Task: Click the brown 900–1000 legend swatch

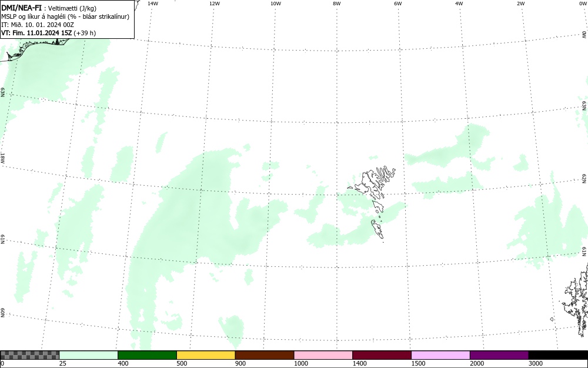Action: (265, 355)
